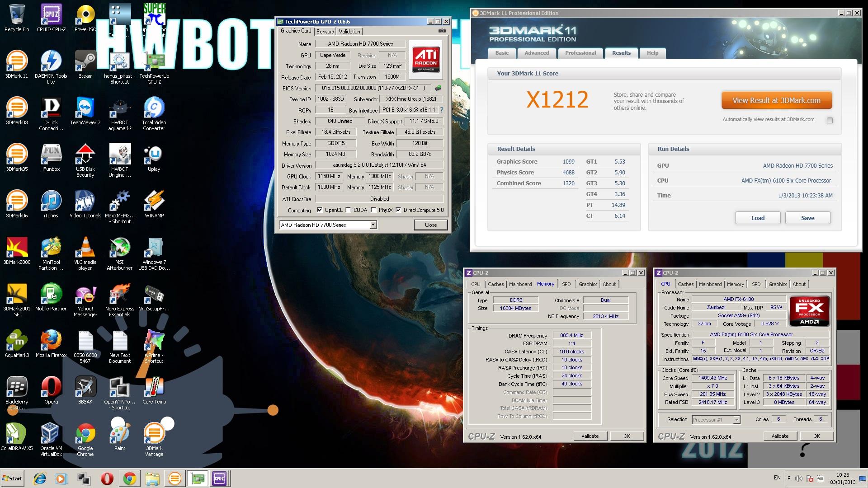The image size is (868, 488).
Task: Open Professional tab in 3DMark 11
Action: click(x=580, y=53)
